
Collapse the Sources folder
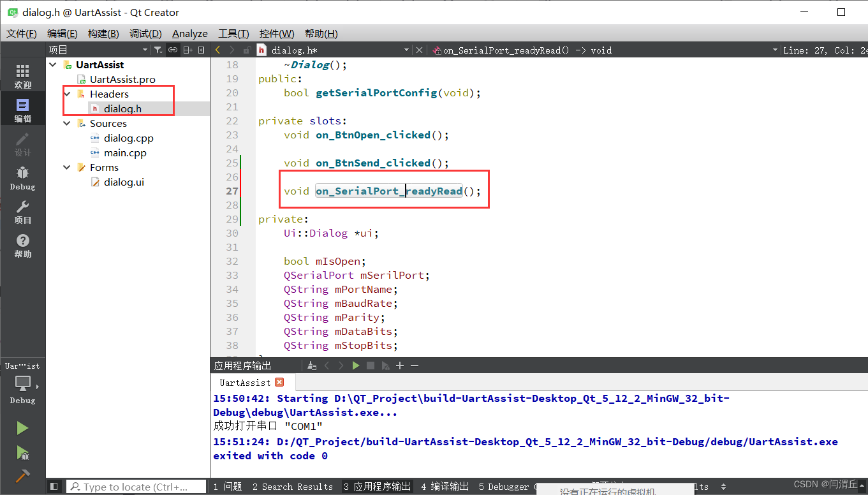[x=67, y=123]
